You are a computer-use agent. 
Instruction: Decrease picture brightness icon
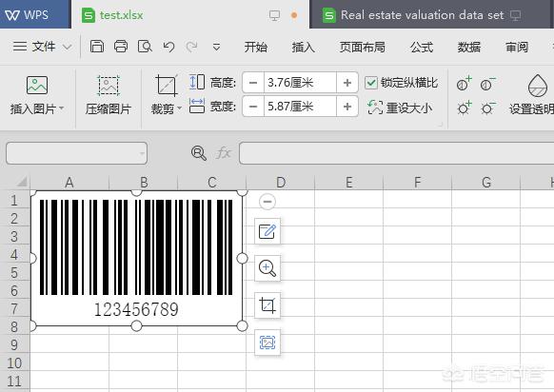point(487,108)
